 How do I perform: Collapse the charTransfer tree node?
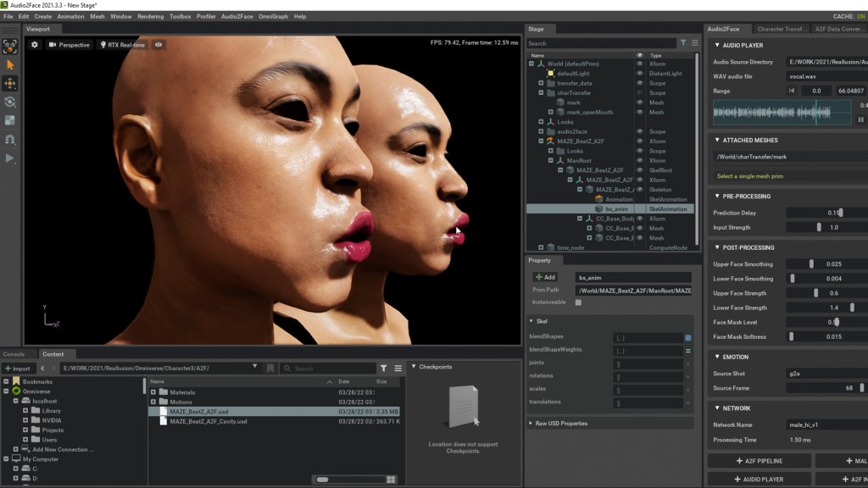541,93
